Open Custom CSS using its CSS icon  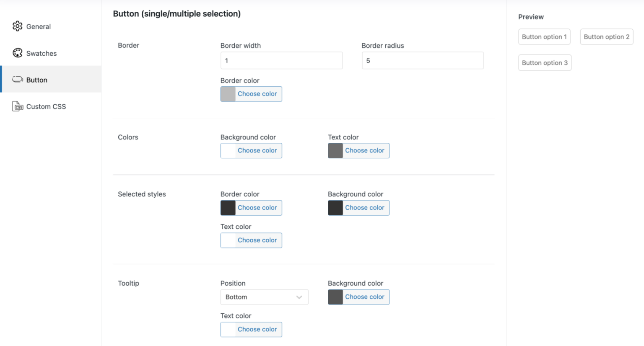pyautogui.click(x=18, y=106)
